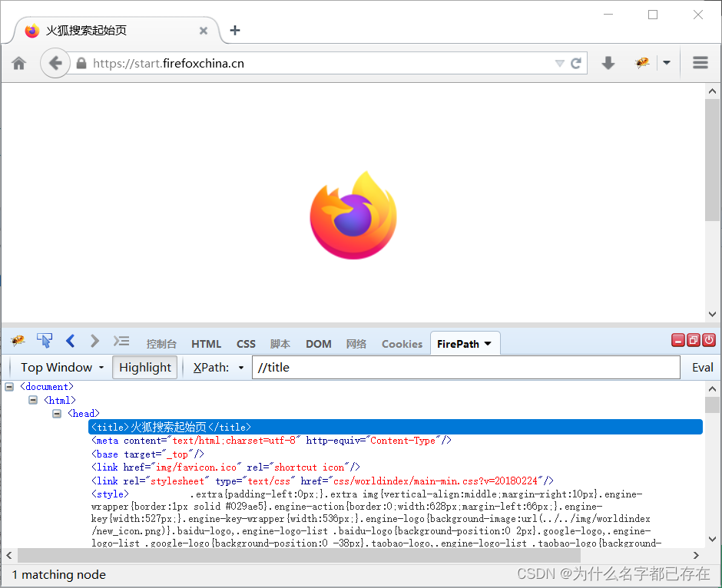
Task: Select the highlighted <title> node row
Action: tap(395, 427)
